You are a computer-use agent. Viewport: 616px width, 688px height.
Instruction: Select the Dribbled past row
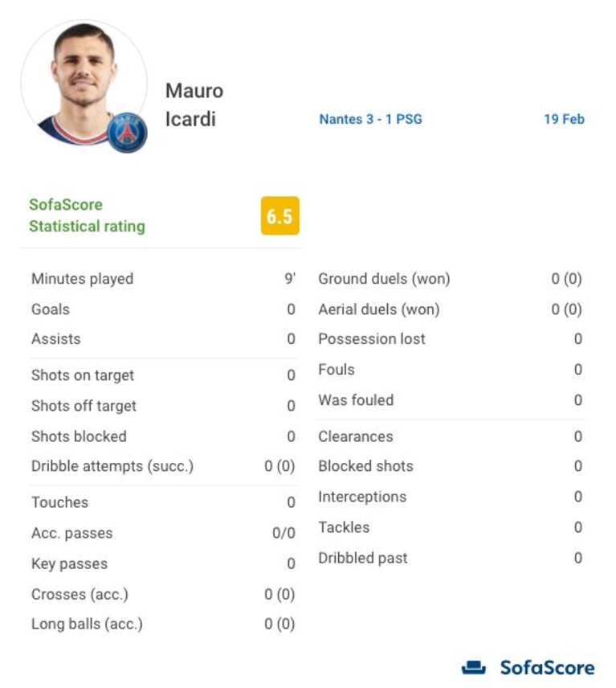(x=451, y=558)
